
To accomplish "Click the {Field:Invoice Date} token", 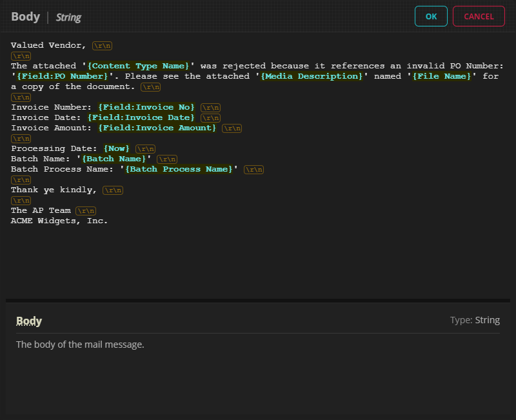I will pyautogui.click(x=141, y=117).
